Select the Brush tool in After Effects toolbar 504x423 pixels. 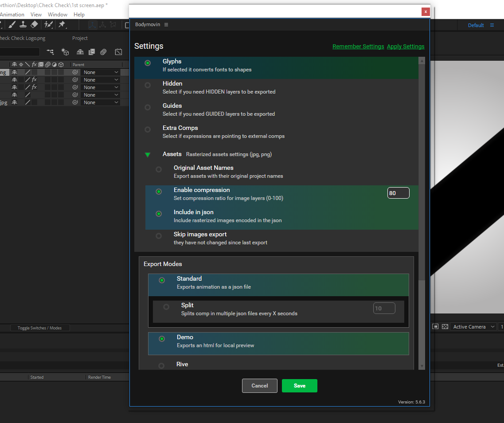point(12,24)
